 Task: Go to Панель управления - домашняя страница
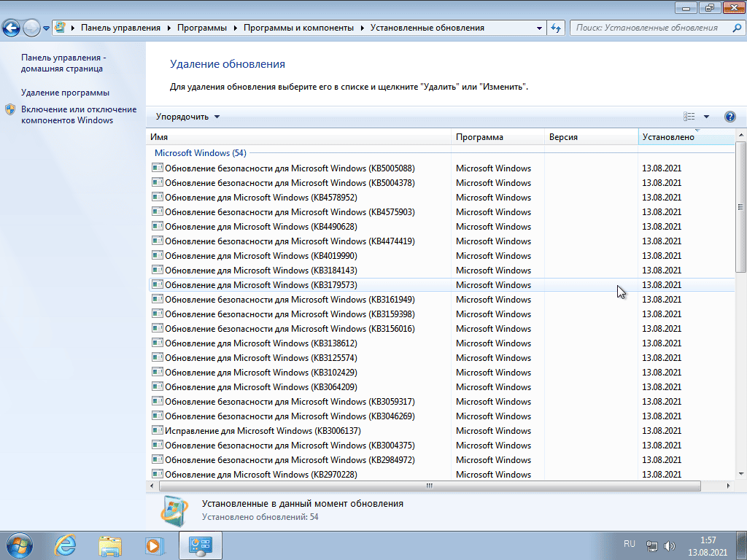(x=62, y=63)
